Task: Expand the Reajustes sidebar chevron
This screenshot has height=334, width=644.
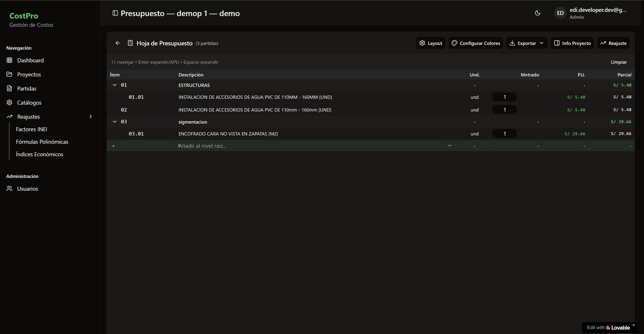Action: coord(91,116)
